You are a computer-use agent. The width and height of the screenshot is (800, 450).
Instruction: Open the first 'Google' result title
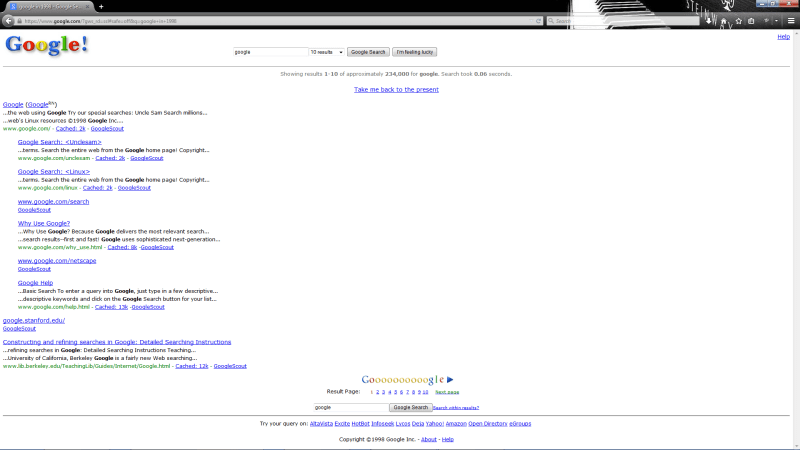pos(13,104)
